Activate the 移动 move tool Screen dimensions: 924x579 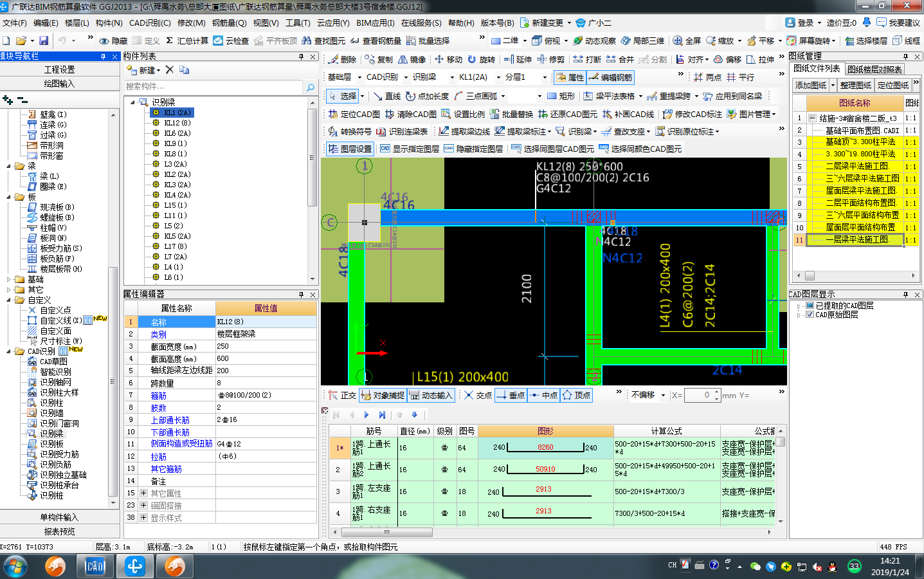point(448,59)
